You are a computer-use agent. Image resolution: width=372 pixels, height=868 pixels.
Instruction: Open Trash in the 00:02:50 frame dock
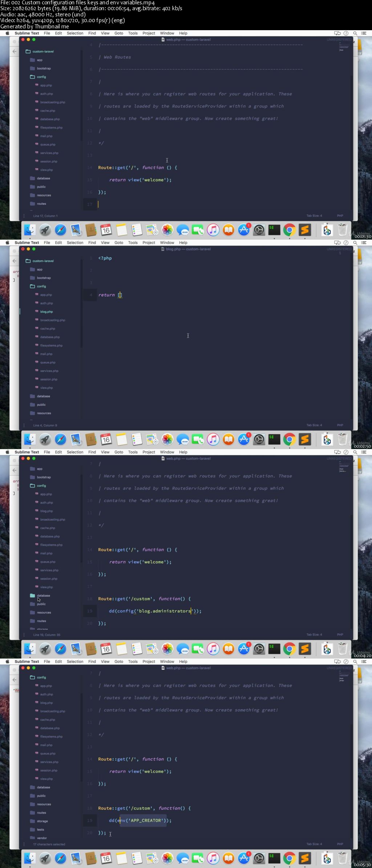click(343, 440)
